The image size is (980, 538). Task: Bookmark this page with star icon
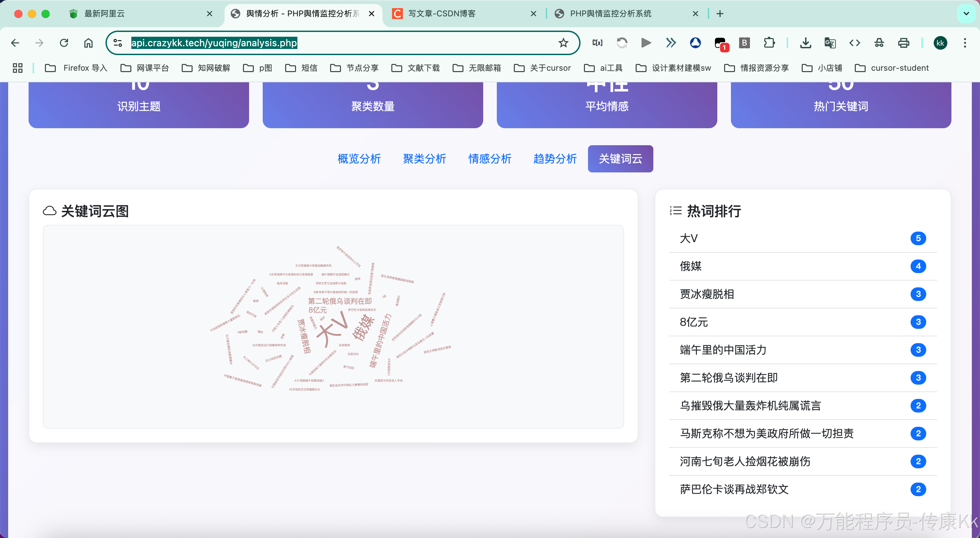563,43
